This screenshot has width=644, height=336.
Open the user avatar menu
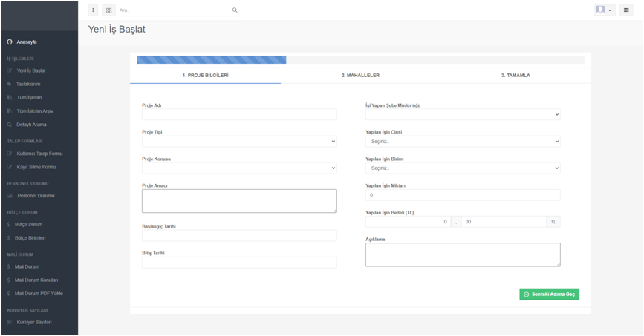click(603, 10)
